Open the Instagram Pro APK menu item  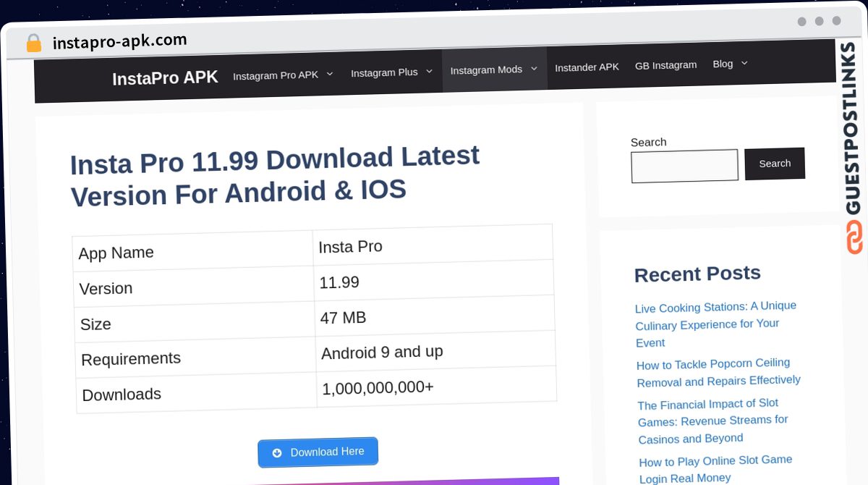276,75
